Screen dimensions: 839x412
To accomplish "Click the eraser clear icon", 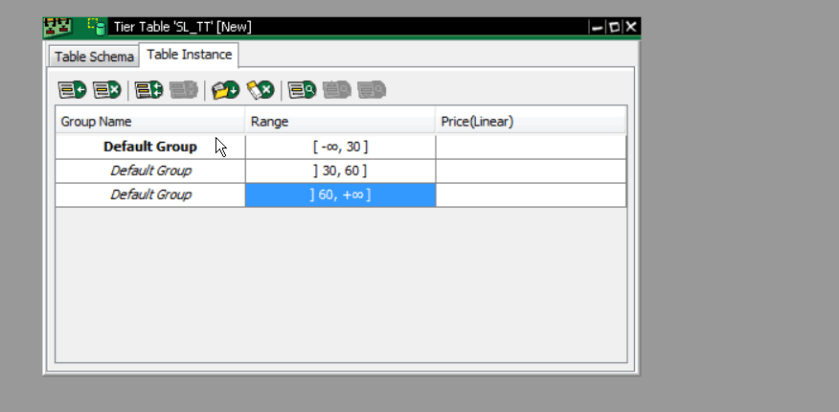I will click(x=261, y=90).
